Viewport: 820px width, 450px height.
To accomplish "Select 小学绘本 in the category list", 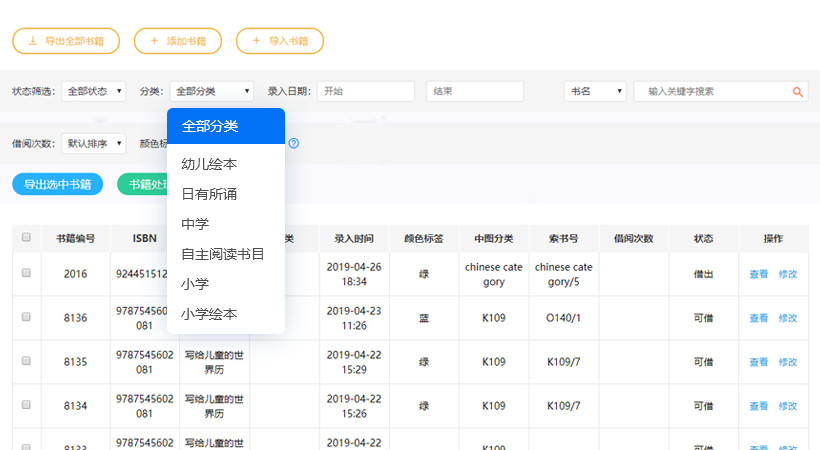I will tap(226, 314).
